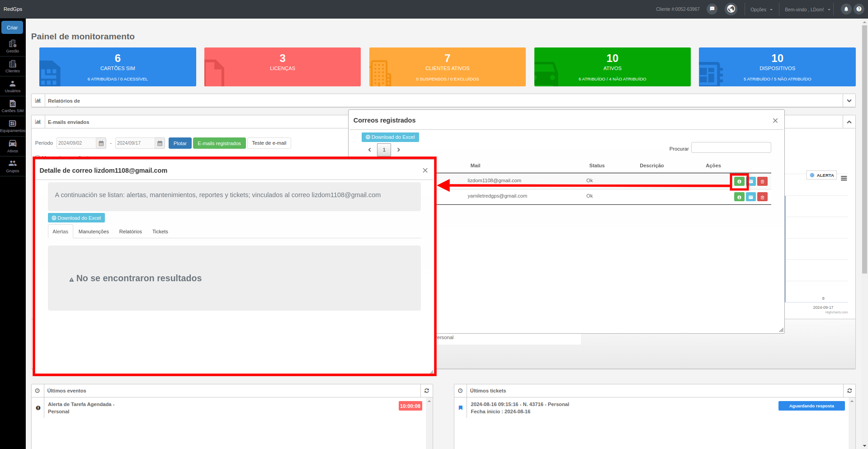
Task: Open the start date calendar picker
Action: (101, 143)
